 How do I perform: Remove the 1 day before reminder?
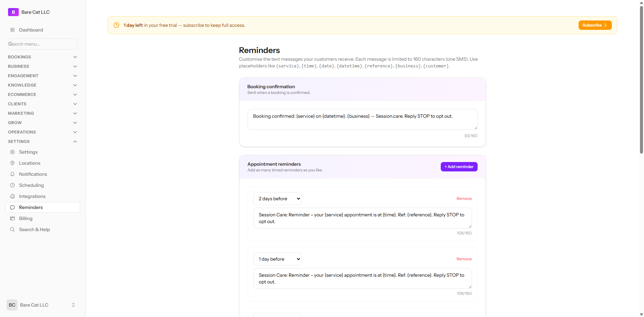(464, 259)
